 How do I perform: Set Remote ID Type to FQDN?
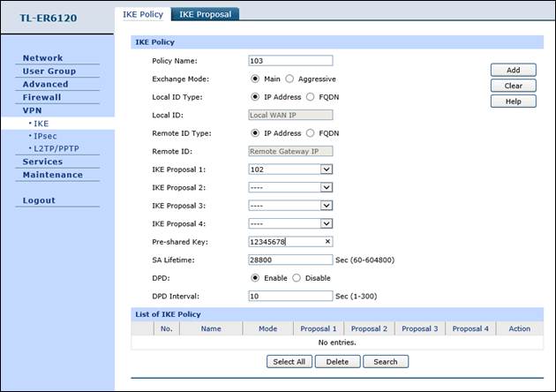point(310,133)
